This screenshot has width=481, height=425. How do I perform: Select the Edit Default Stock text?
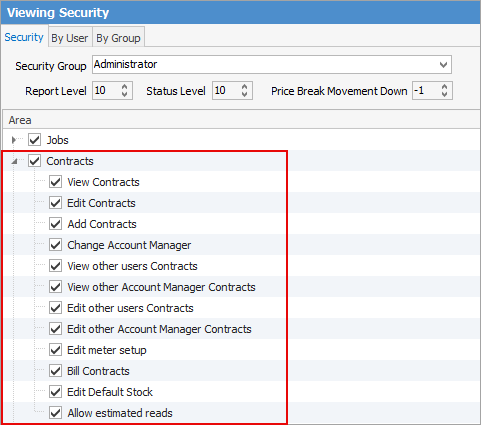coord(110,392)
